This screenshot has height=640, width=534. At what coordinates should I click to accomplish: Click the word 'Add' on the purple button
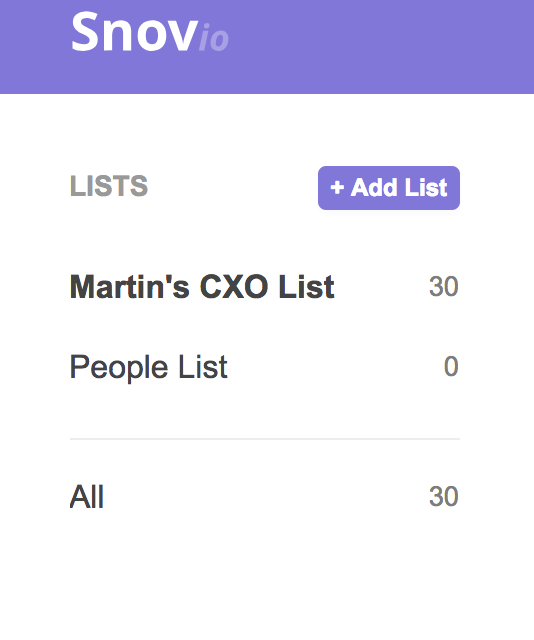coord(374,188)
